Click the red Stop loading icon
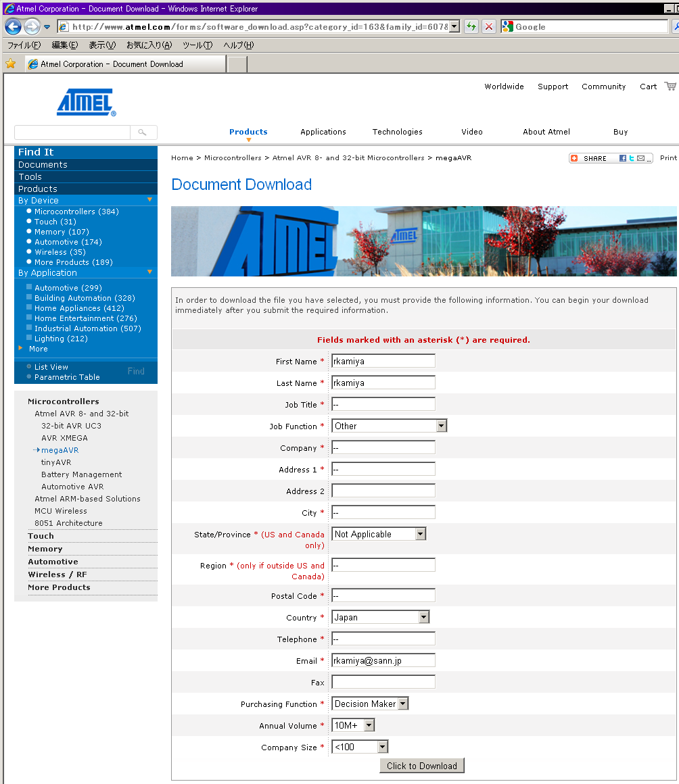Screen dimensions: 679x784 [489, 26]
